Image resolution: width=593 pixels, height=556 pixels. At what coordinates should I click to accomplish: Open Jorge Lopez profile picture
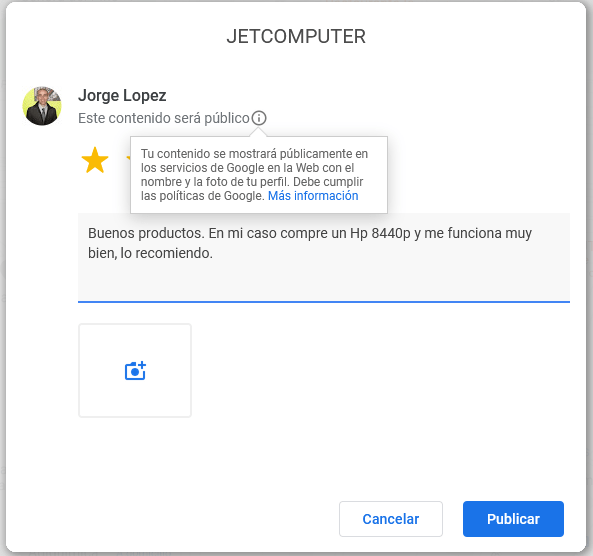pos(42,106)
